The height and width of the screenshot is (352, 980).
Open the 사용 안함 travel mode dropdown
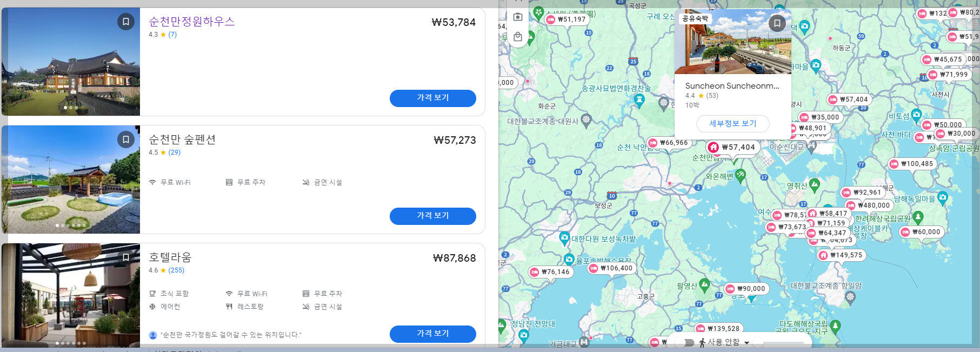point(724,342)
